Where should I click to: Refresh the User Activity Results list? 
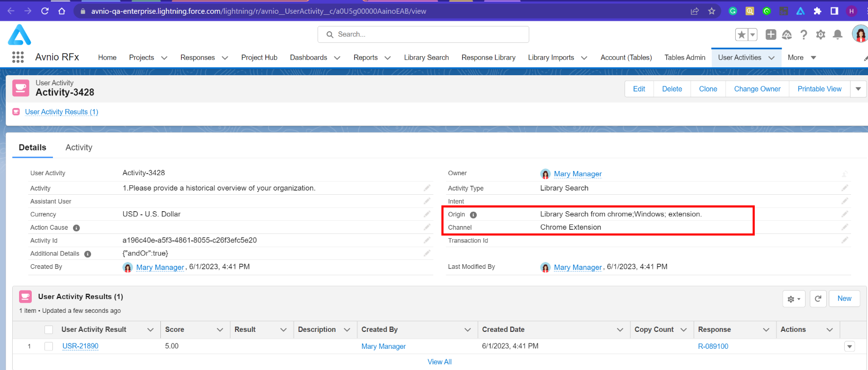click(818, 299)
